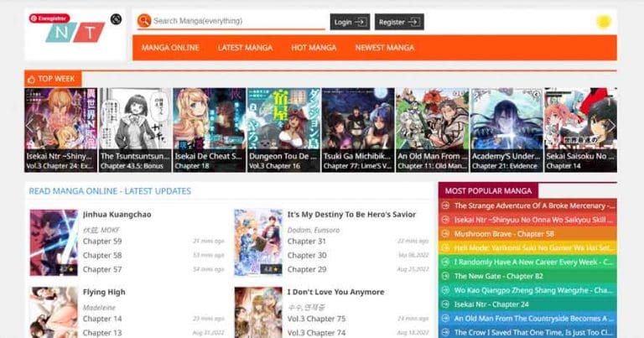Open I Don't Love You Anymore title

(335, 292)
